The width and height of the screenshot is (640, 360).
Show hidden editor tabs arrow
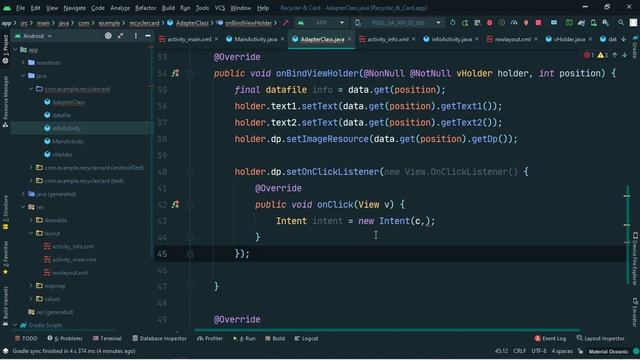click(623, 39)
